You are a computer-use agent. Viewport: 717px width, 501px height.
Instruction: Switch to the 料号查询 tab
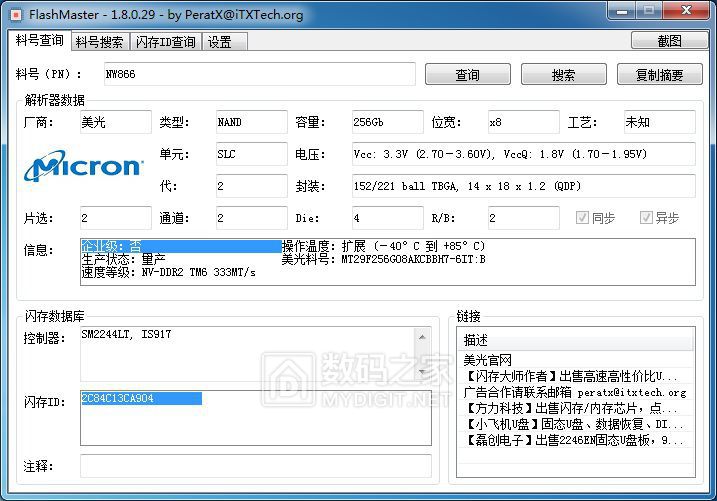(x=39, y=40)
